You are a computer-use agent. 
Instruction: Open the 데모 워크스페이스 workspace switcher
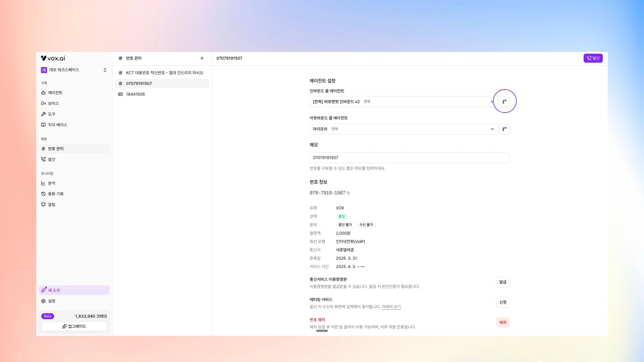coord(74,70)
